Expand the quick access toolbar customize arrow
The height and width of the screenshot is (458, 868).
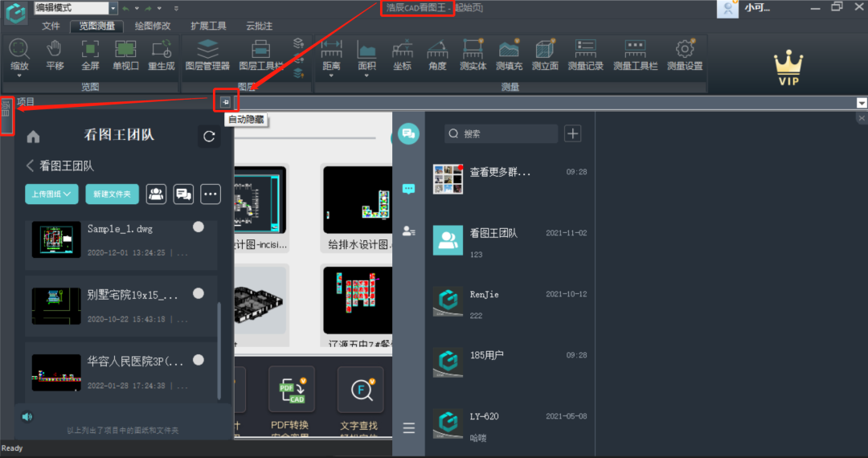coord(176,8)
